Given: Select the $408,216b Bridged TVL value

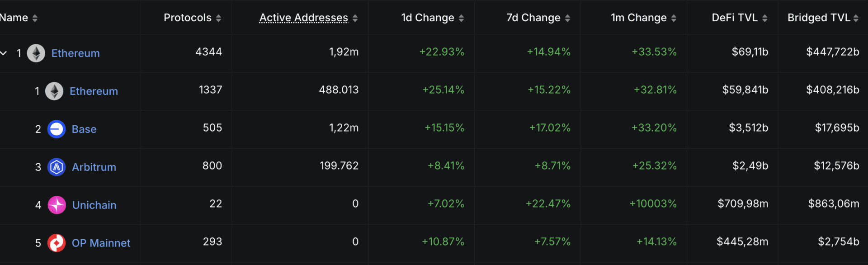Looking at the screenshot, I should click(833, 90).
